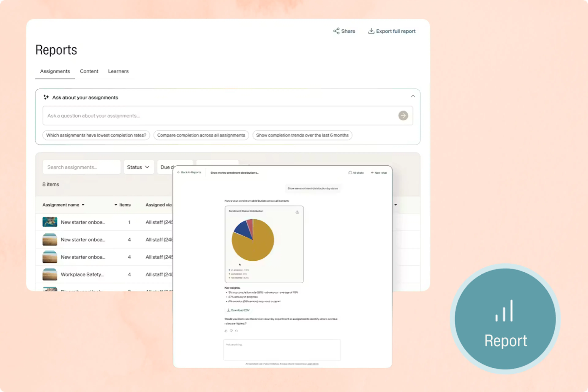Click the sparkle icon beside Ask about your assignments
The image size is (588, 392).
click(46, 97)
